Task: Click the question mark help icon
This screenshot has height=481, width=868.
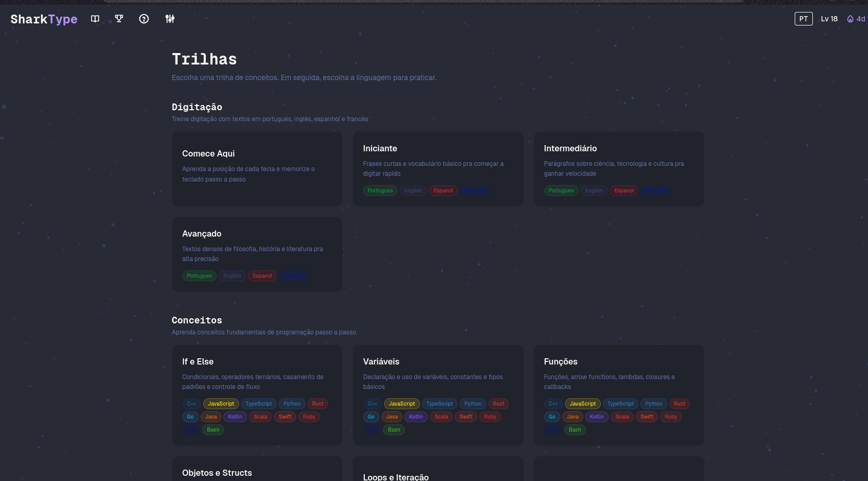Action: [x=144, y=19]
